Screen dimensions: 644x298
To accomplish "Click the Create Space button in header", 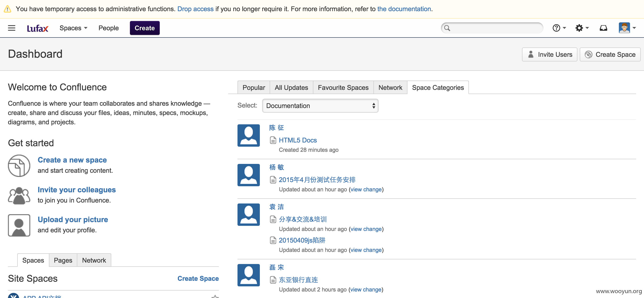I will (x=610, y=54).
